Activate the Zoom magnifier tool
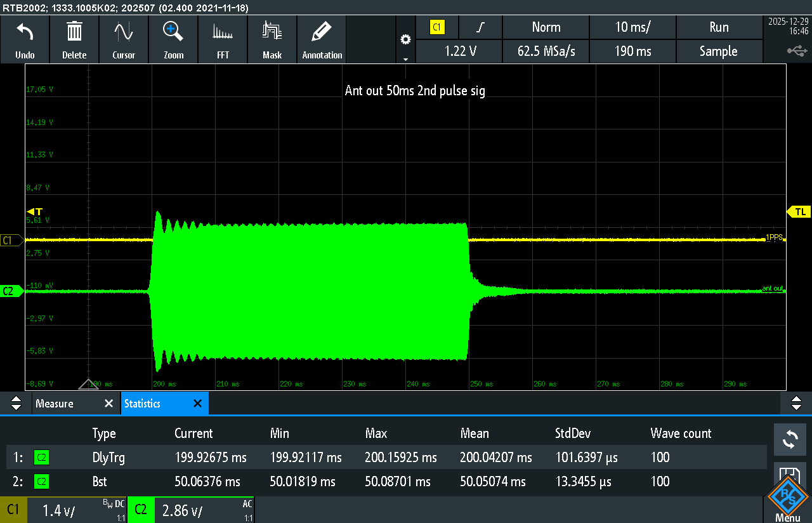The width and height of the screenshot is (812, 523). (x=173, y=32)
